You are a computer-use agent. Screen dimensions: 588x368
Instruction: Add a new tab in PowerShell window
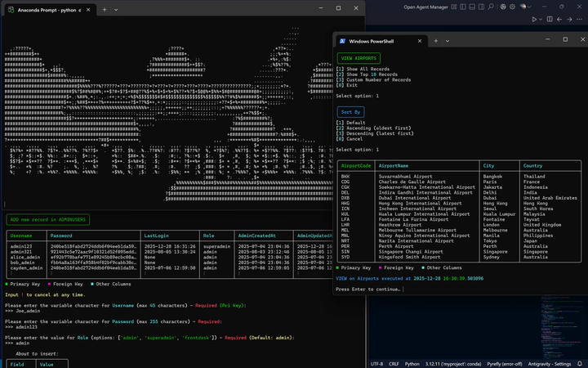436,40
